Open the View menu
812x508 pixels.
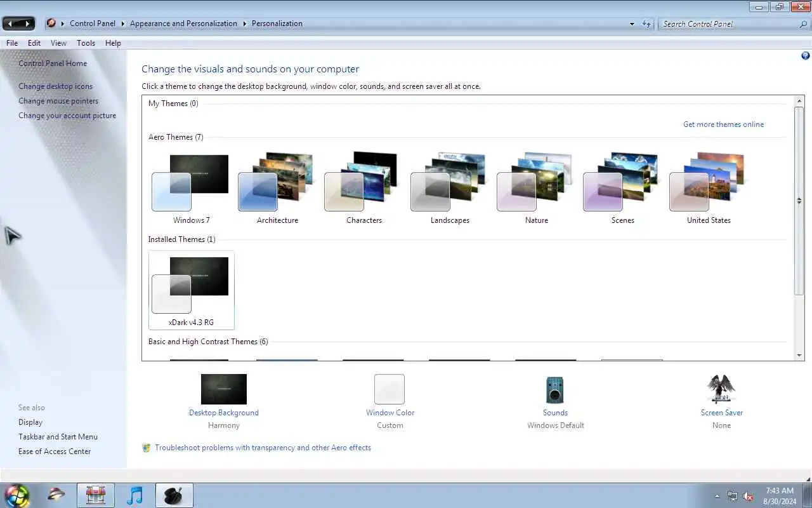(58, 43)
